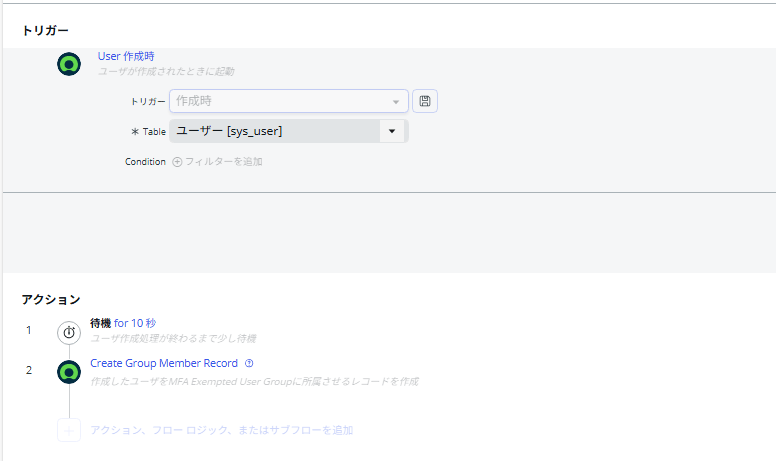Select step number 1 in actions
The width and height of the screenshot is (776, 461).
click(29, 330)
